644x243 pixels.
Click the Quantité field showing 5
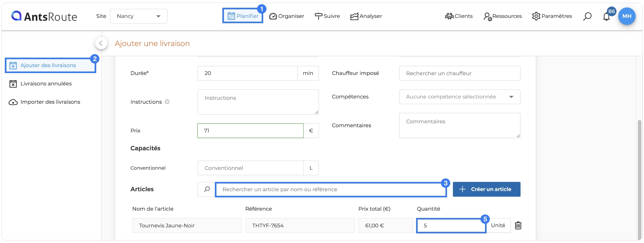[451, 226]
